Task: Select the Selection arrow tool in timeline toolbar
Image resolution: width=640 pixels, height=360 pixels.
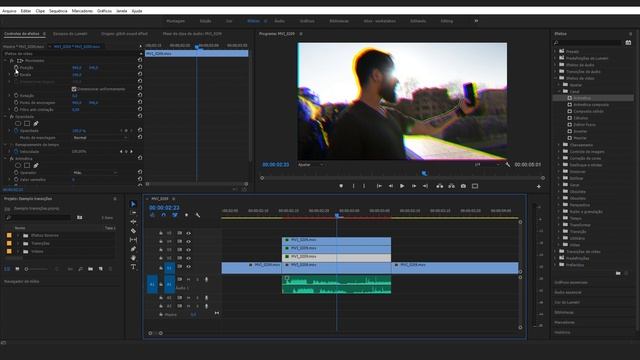Action: tap(133, 204)
